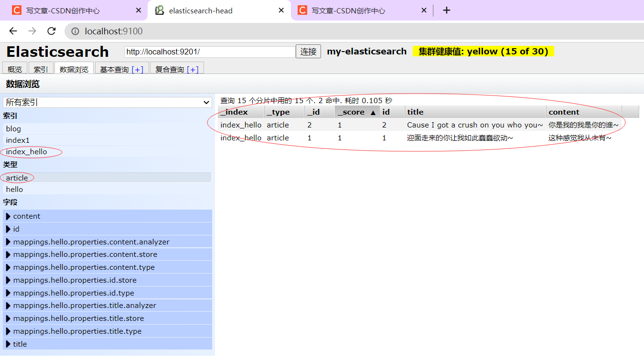
Task: Expand mappings.hello.properties.id.type field
Action: (x=107, y=293)
